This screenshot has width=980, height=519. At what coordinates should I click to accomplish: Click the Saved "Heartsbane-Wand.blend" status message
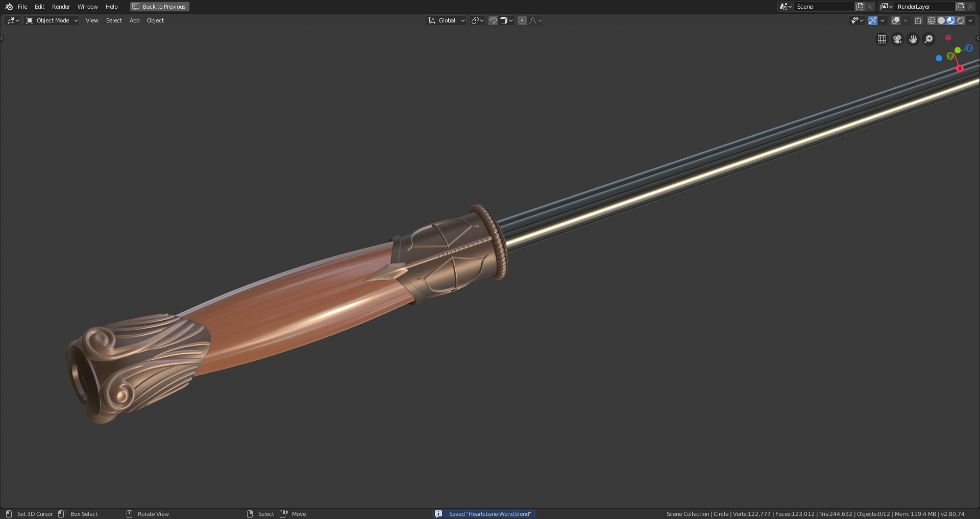489,514
